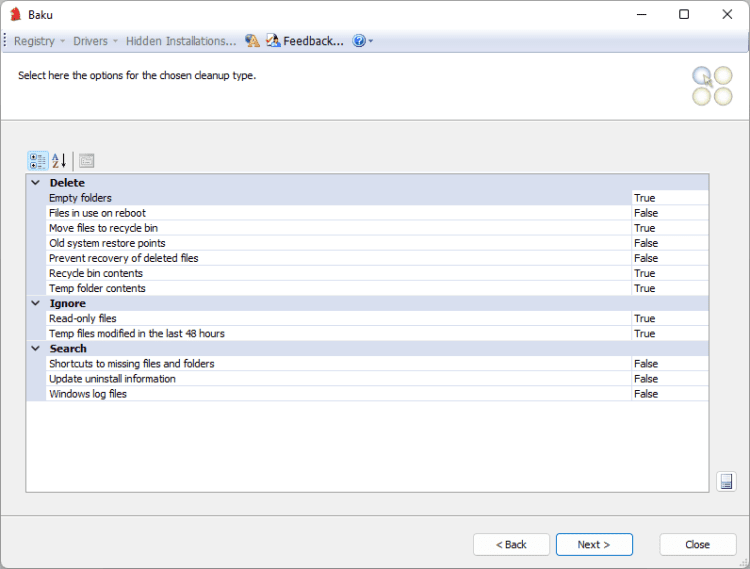This screenshot has width=750, height=569.
Task: Toggle the Windows log files False value
Action: pos(669,394)
